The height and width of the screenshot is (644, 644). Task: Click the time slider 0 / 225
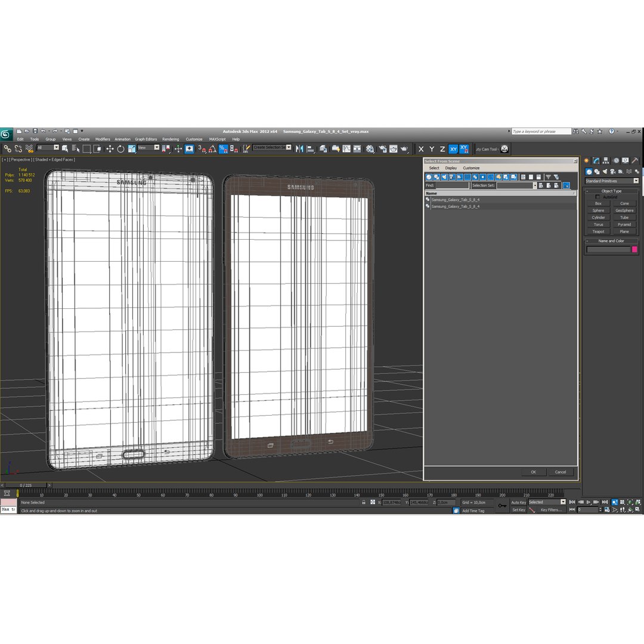click(x=26, y=485)
